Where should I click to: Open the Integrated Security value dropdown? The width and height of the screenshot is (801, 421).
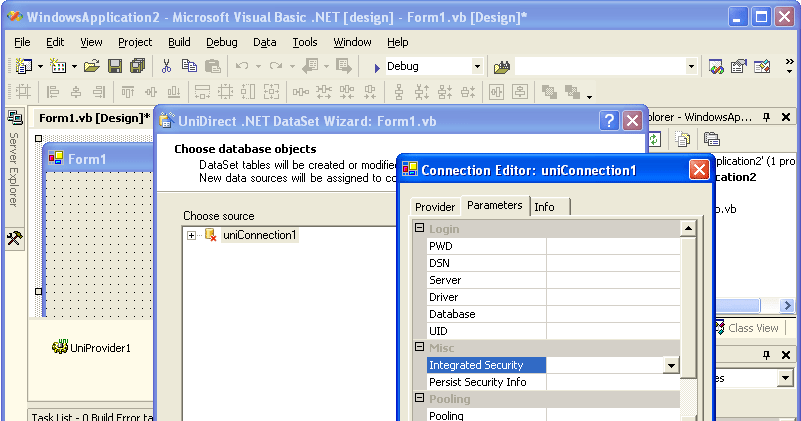671,366
